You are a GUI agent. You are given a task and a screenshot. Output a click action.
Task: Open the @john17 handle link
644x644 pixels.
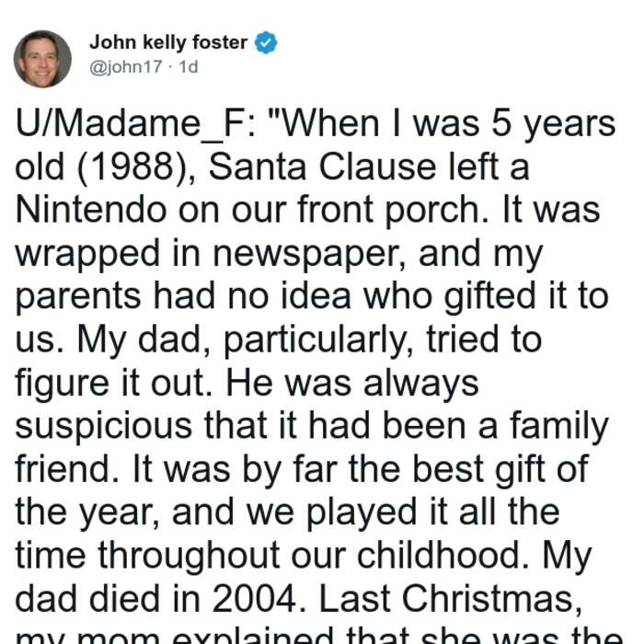click(x=126, y=67)
